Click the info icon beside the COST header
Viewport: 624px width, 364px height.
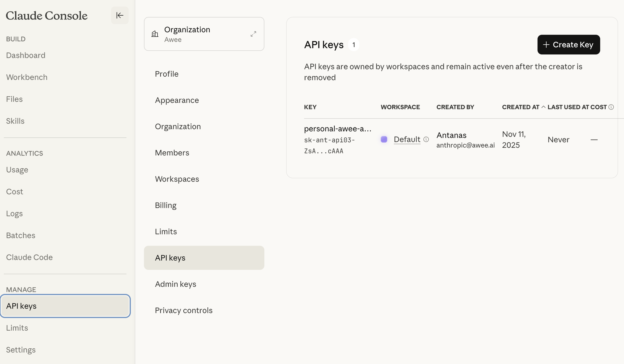pos(611,107)
